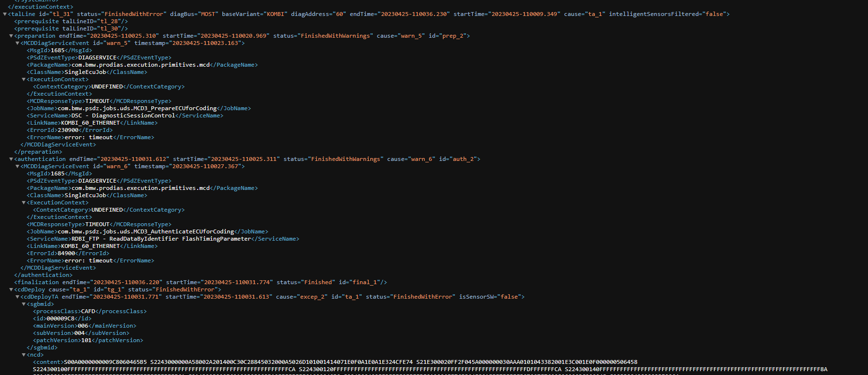The height and width of the screenshot is (375, 868).
Task: Collapse the cdDeploy tg_1 node
Action: [x=11, y=289]
